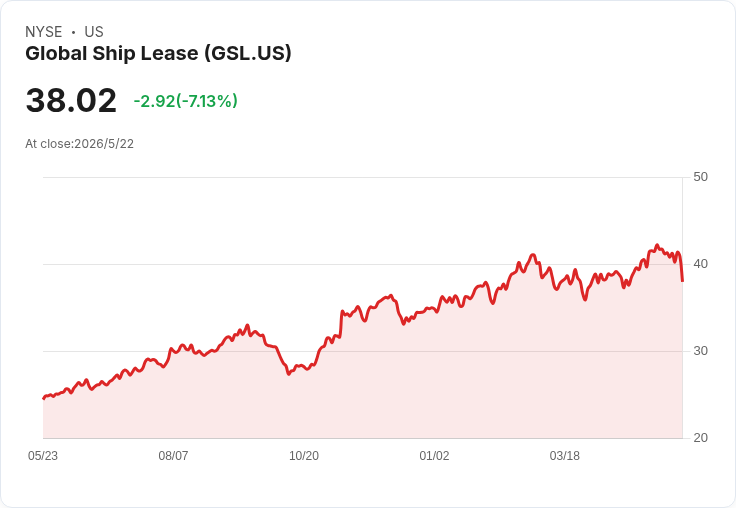Click the 38.02 current price
The width and height of the screenshot is (736, 508).
(71, 100)
